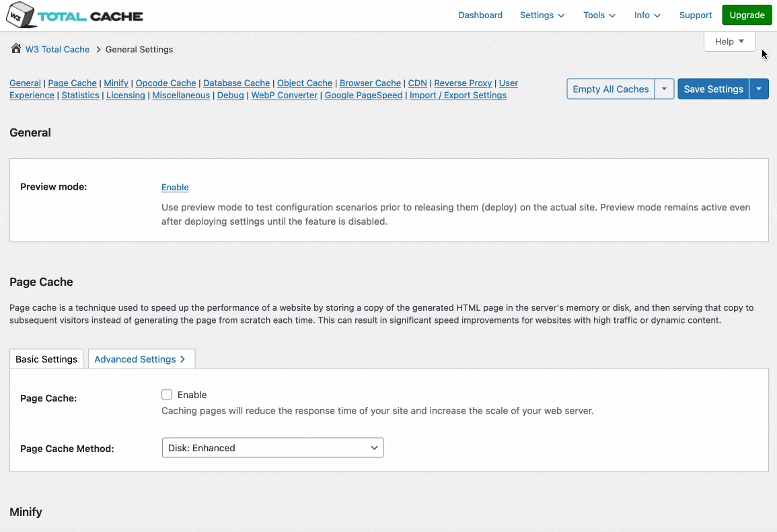Open Page Cache Method dropdown
The width and height of the screenshot is (777, 532).
(272, 448)
